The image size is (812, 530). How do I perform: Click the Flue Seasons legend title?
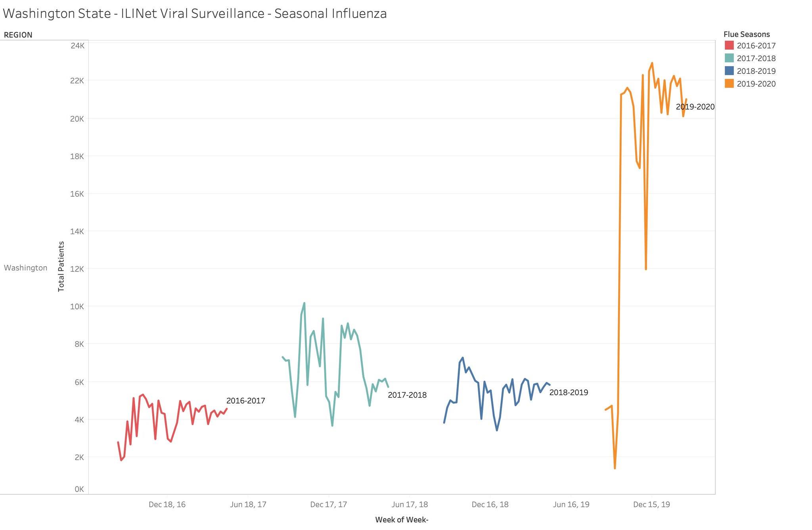tap(746, 34)
